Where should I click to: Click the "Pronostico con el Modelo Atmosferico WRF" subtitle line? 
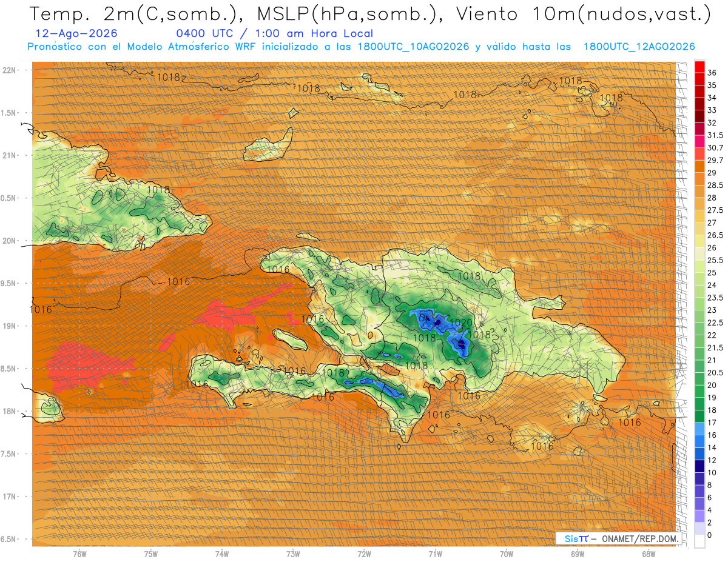click(x=361, y=47)
